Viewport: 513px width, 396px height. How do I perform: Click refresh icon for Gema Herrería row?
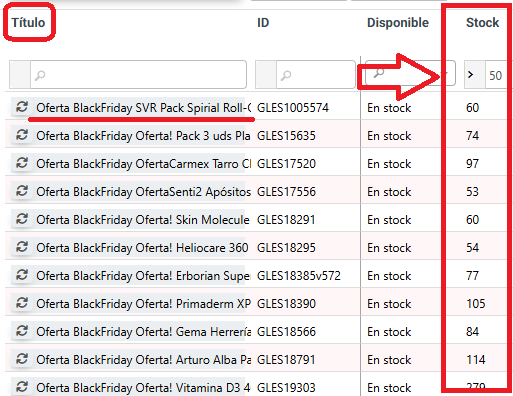click(x=22, y=331)
